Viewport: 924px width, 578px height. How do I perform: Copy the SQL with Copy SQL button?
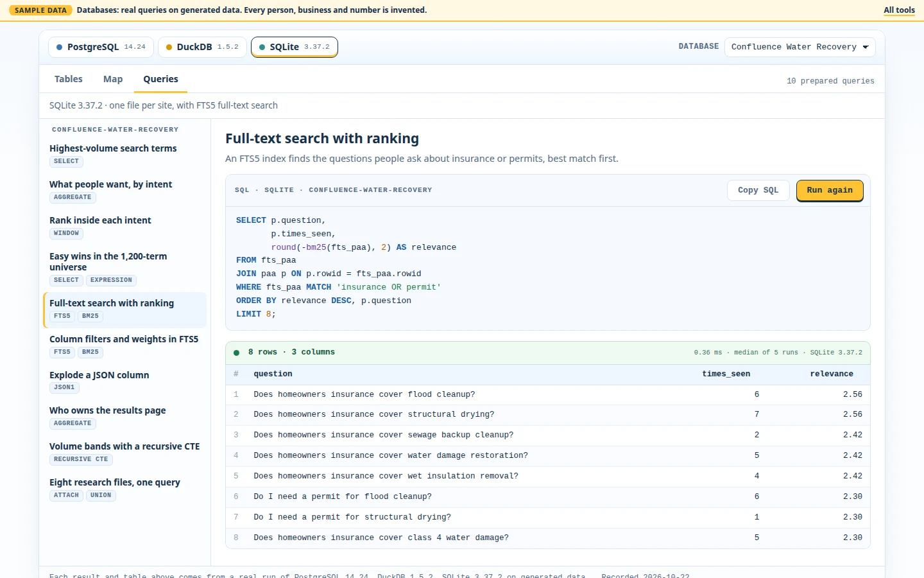(x=758, y=190)
